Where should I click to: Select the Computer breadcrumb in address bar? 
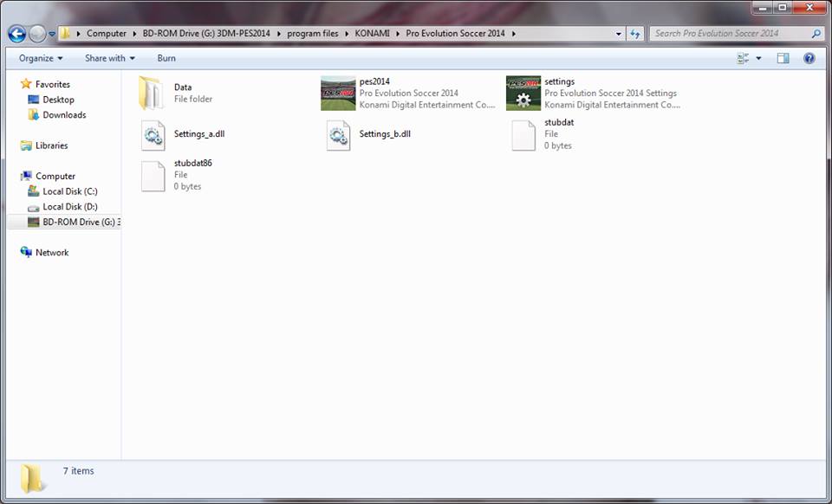(x=106, y=34)
